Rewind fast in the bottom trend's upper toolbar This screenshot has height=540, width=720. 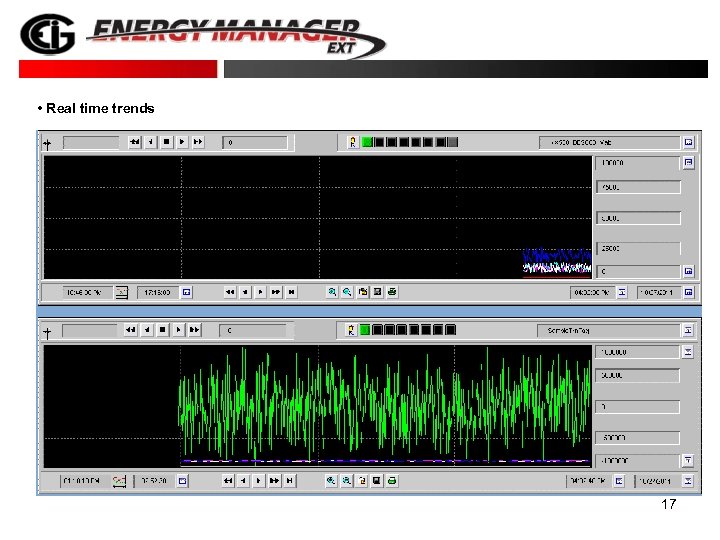(x=131, y=330)
